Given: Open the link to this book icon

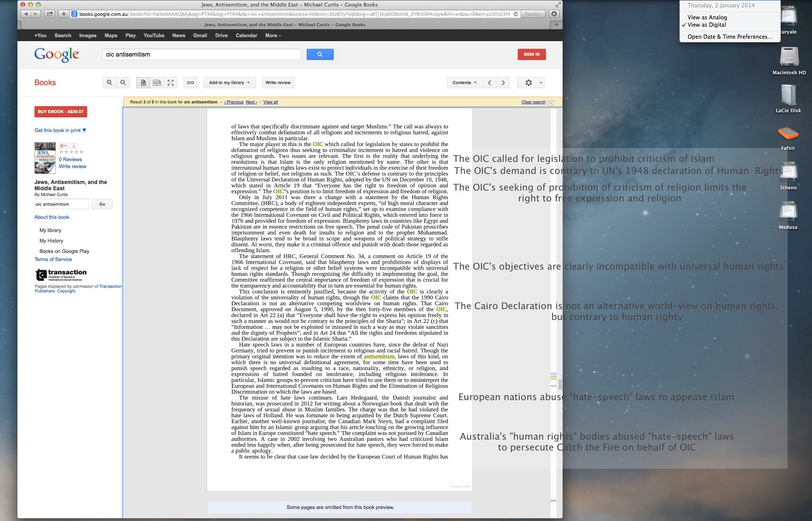Looking at the screenshot, I should point(191,83).
